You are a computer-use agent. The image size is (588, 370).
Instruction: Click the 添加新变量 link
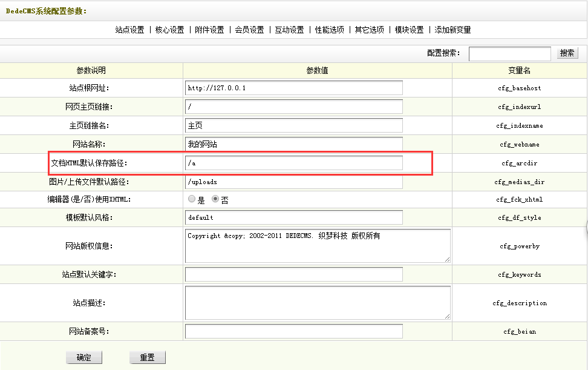click(452, 30)
